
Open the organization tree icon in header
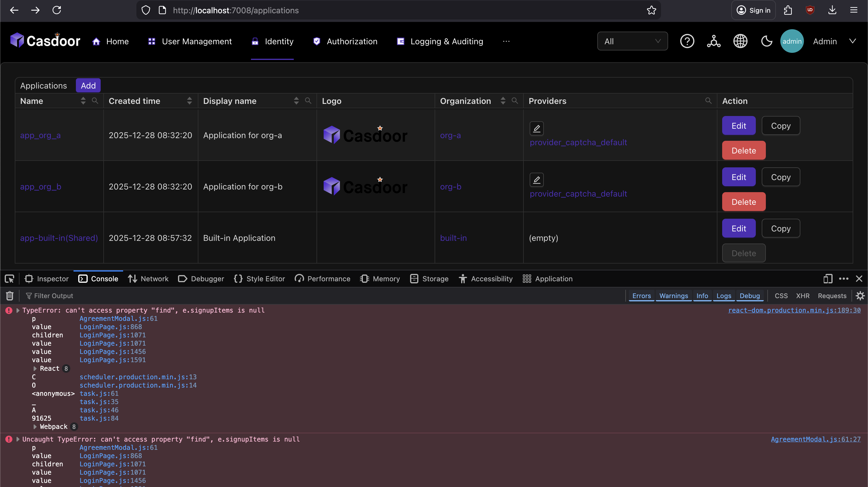[714, 41]
